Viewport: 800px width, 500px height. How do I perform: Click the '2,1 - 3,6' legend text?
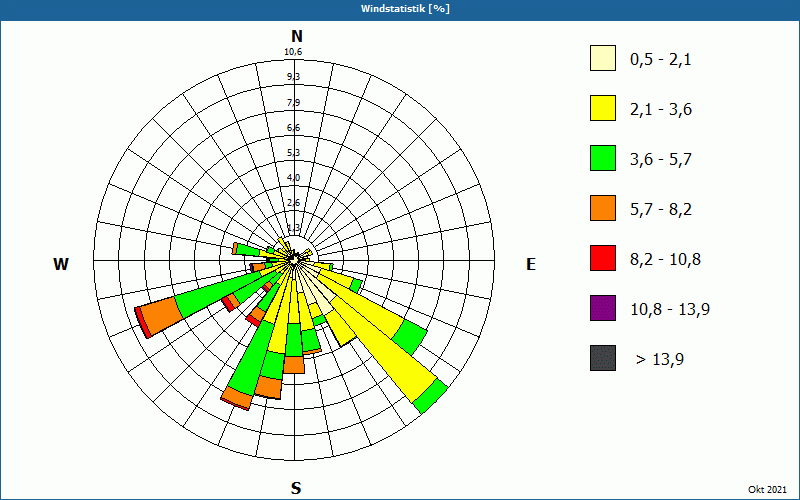point(661,110)
